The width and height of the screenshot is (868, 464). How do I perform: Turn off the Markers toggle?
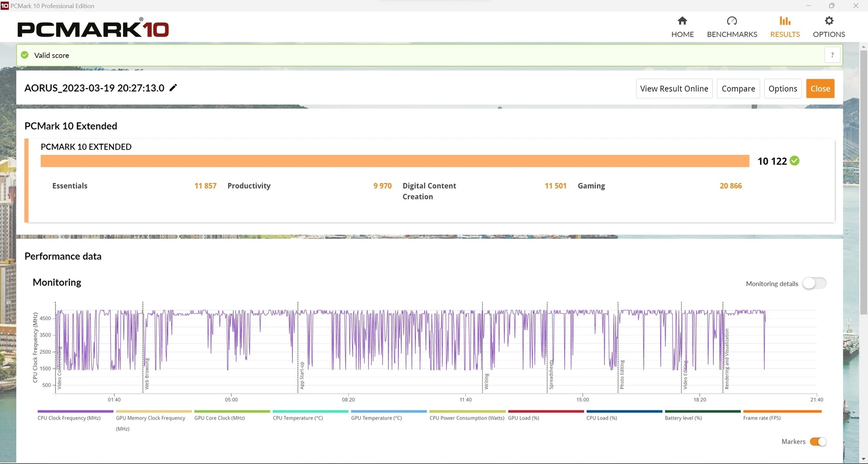click(818, 441)
